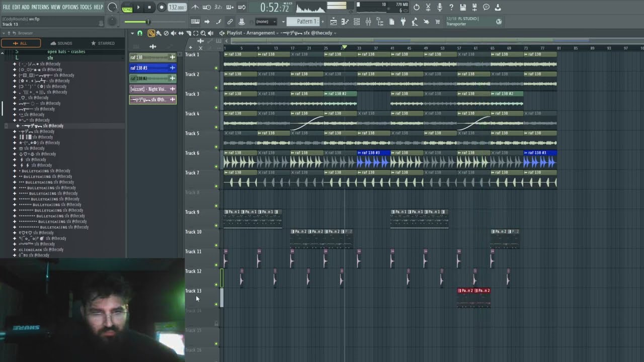
Task: Open the (none) snap dropdown
Action: coord(266,22)
